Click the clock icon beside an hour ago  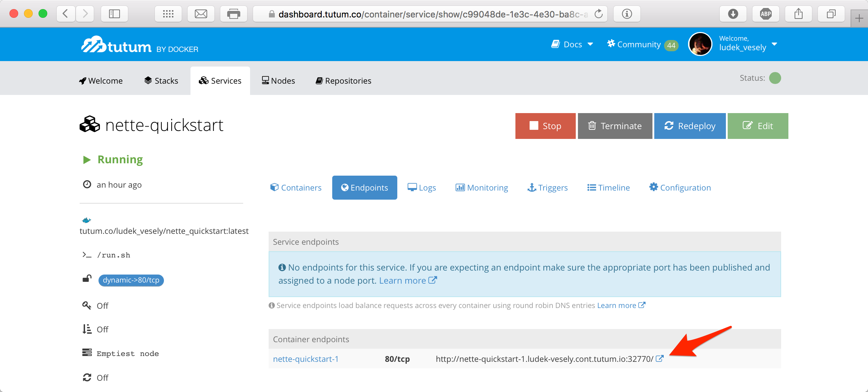87,184
